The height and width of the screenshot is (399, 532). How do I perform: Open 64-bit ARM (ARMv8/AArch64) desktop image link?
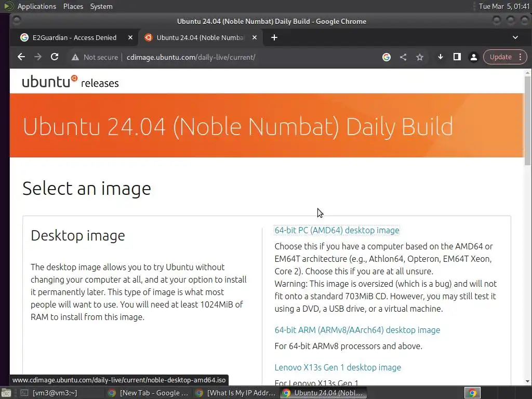tap(357, 330)
